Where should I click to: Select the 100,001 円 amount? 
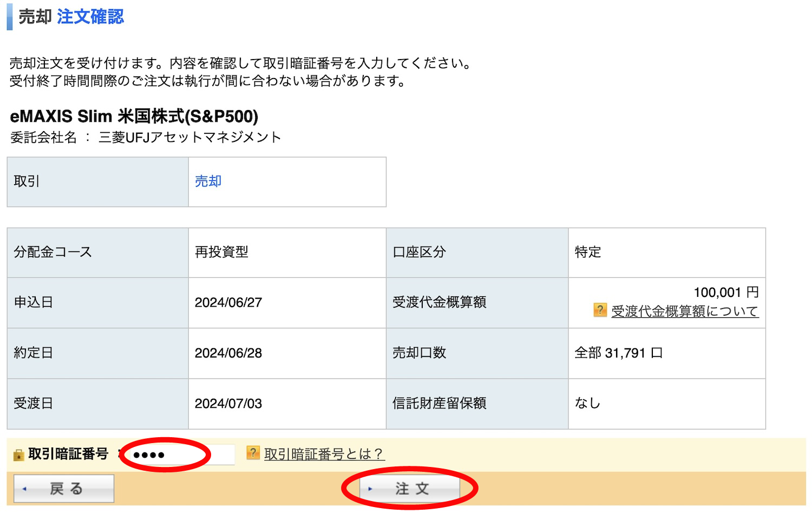(726, 293)
